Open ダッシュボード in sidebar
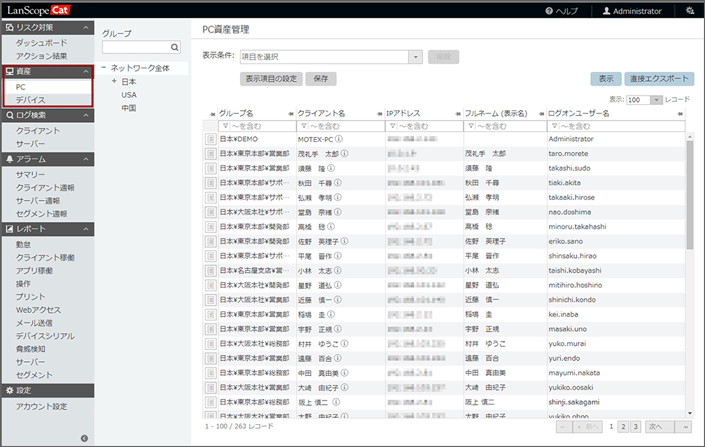 pos(41,43)
